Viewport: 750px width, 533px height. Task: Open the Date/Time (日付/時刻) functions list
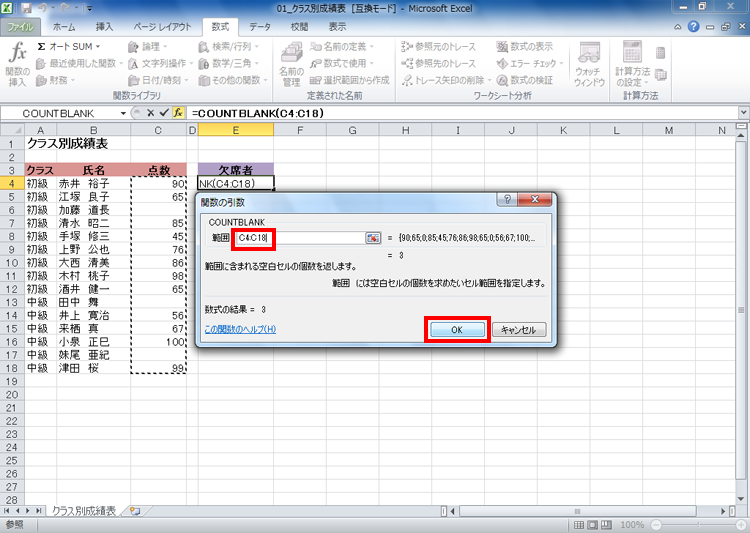[x=158, y=80]
